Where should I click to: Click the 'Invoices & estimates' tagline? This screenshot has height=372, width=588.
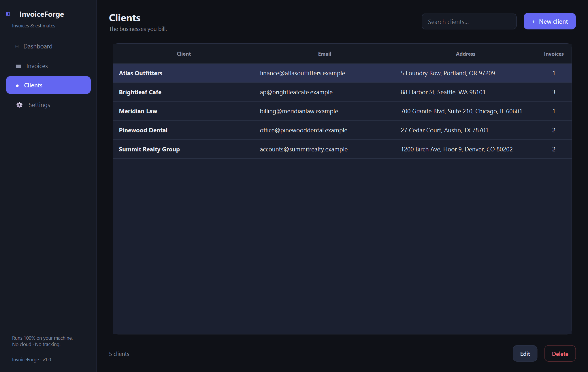33,26
